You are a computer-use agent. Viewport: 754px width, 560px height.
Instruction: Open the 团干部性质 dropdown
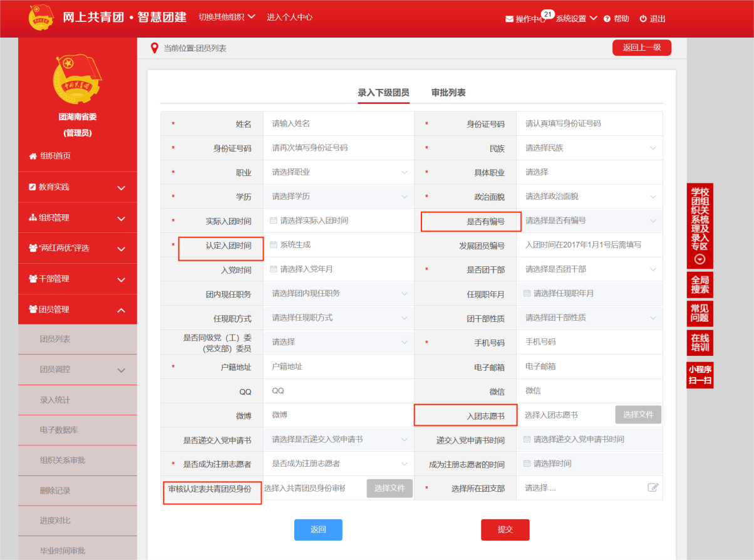pos(589,318)
